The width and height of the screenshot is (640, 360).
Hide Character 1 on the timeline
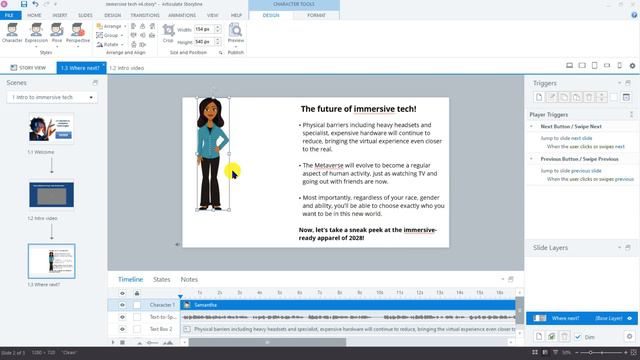pos(122,305)
